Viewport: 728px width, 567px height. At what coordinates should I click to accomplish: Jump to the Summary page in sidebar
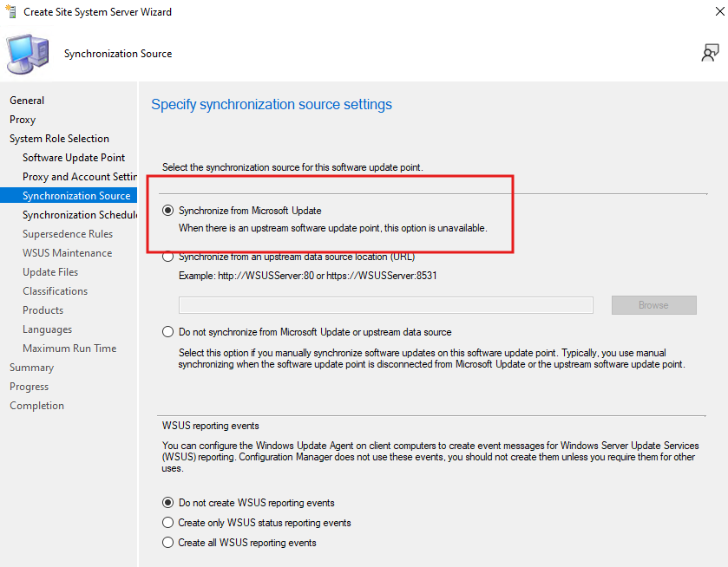[31, 368]
